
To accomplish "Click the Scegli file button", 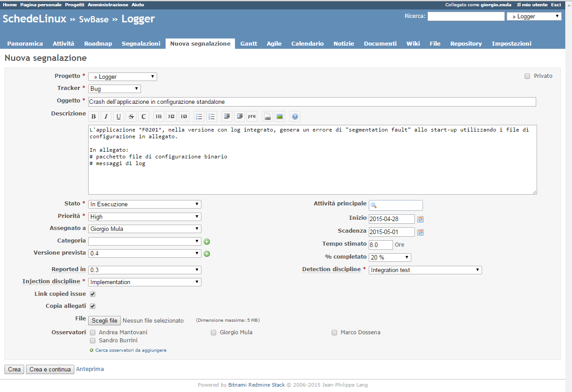I will point(105,320).
